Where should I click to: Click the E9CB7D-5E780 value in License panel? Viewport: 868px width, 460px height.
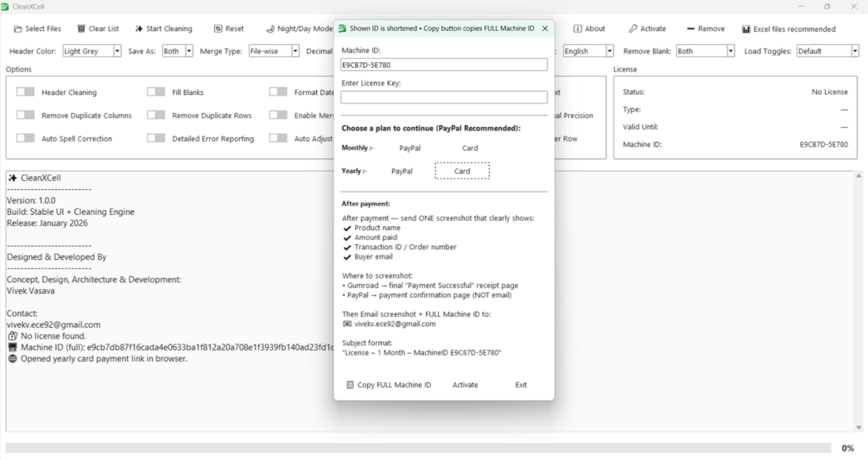(x=823, y=144)
